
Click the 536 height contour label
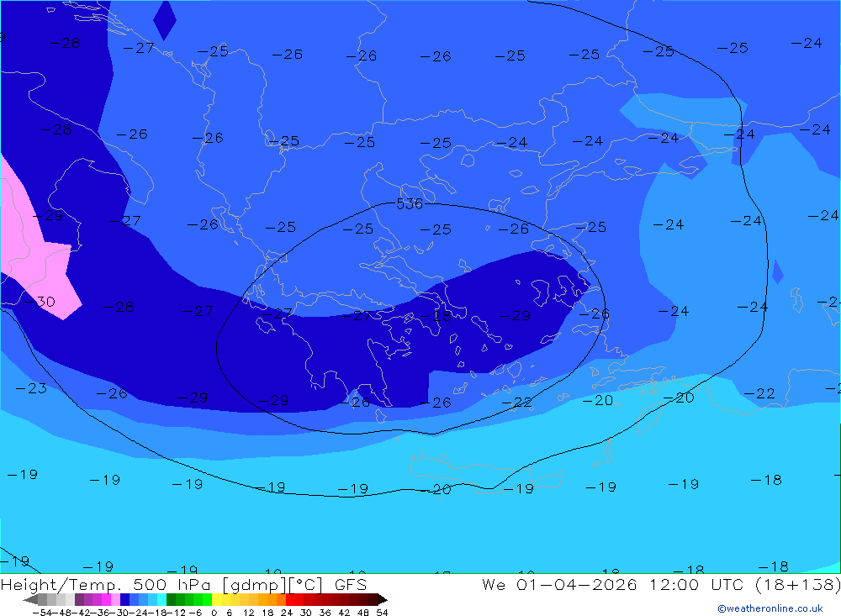tap(410, 203)
